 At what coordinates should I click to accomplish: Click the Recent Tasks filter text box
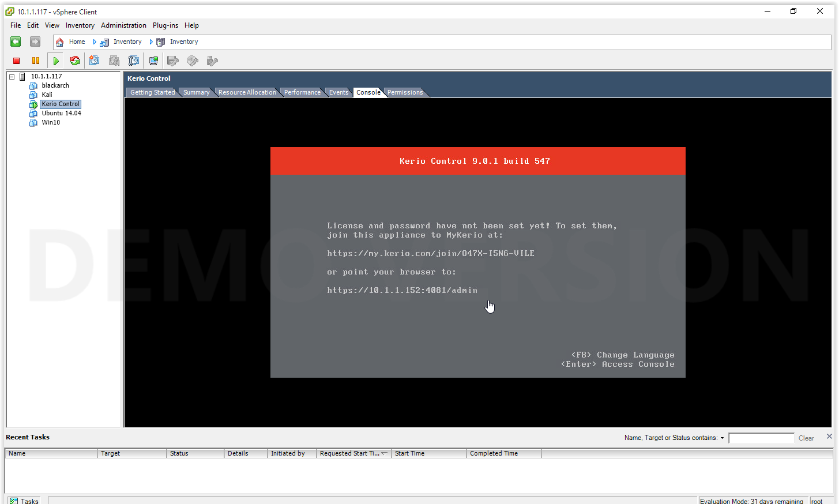(761, 438)
